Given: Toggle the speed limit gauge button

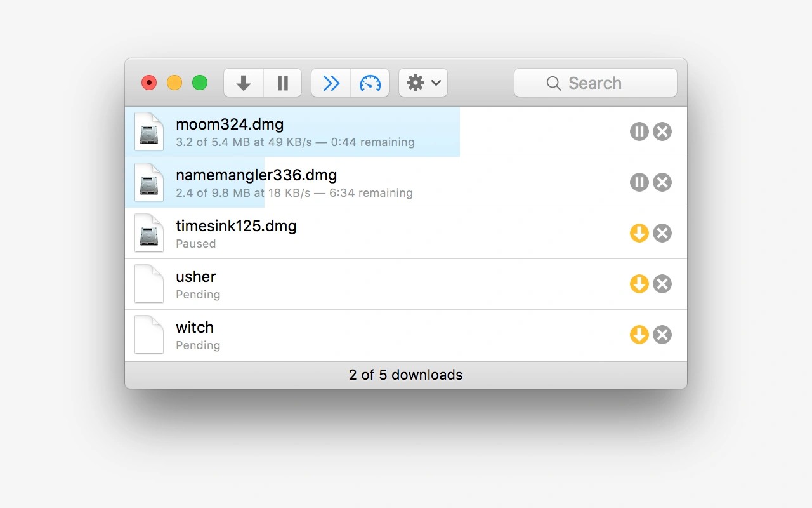Looking at the screenshot, I should pos(370,83).
